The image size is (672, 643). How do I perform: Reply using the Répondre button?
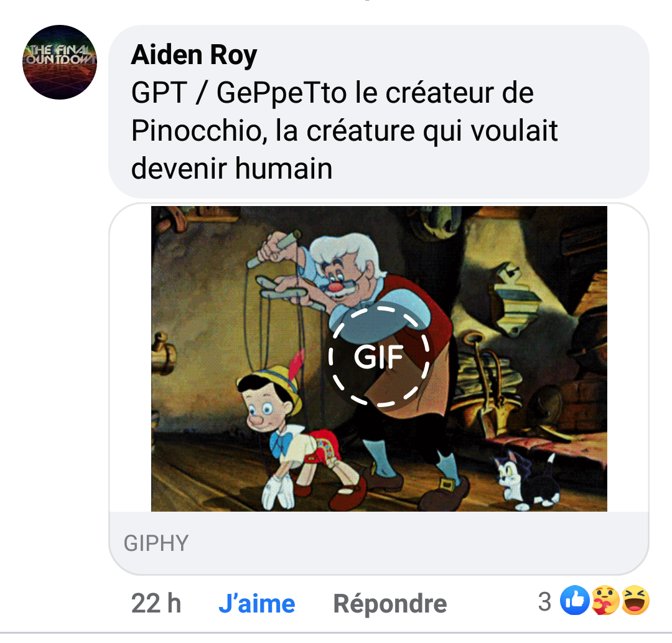tap(390, 604)
